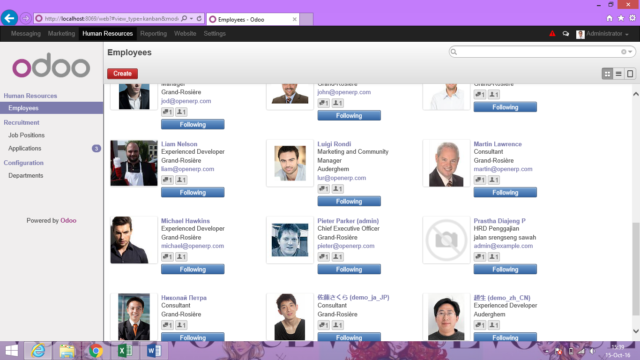Open Job Positions in sidebar
The image size is (640, 360).
(26, 135)
